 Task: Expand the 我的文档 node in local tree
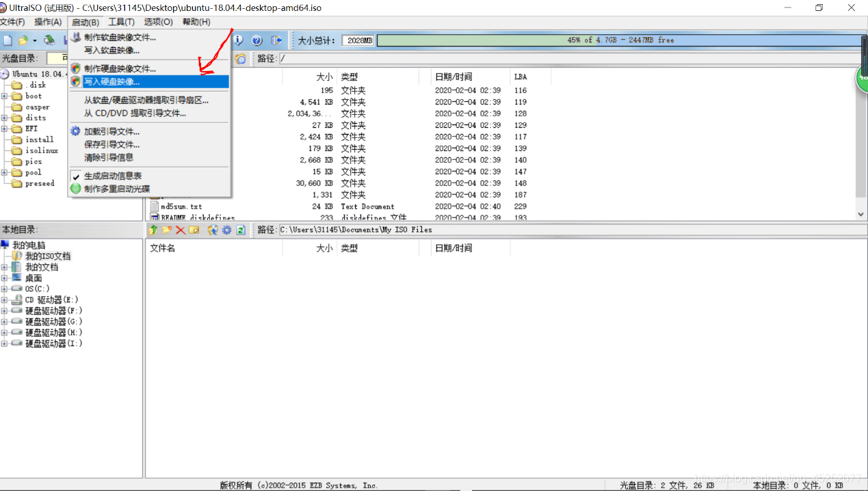tap(4, 267)
